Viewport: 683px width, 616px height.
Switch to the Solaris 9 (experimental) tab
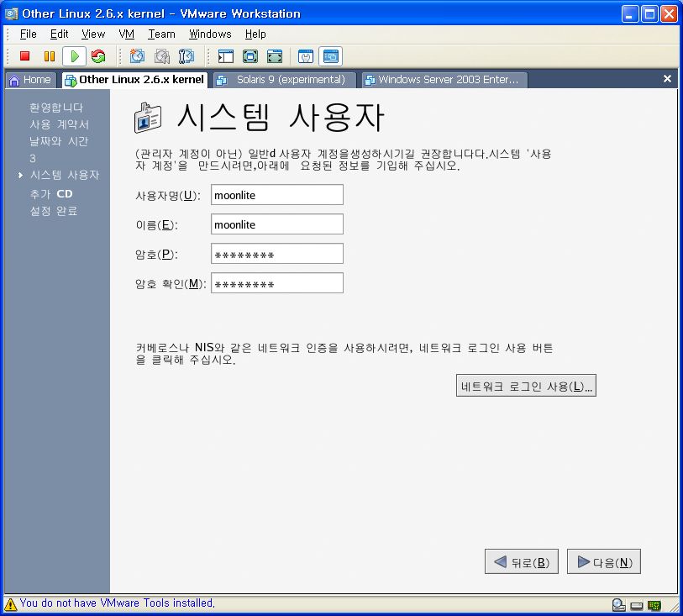click(283, 80)
